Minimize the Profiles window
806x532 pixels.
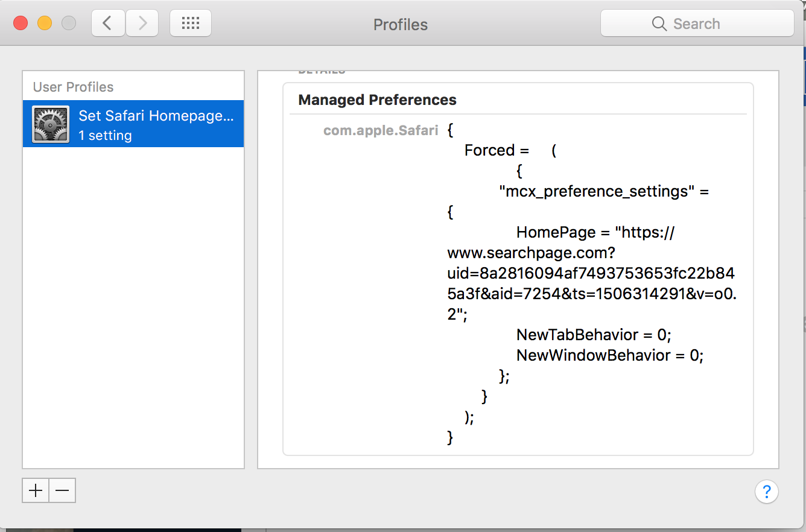click(x=45, y=24)
